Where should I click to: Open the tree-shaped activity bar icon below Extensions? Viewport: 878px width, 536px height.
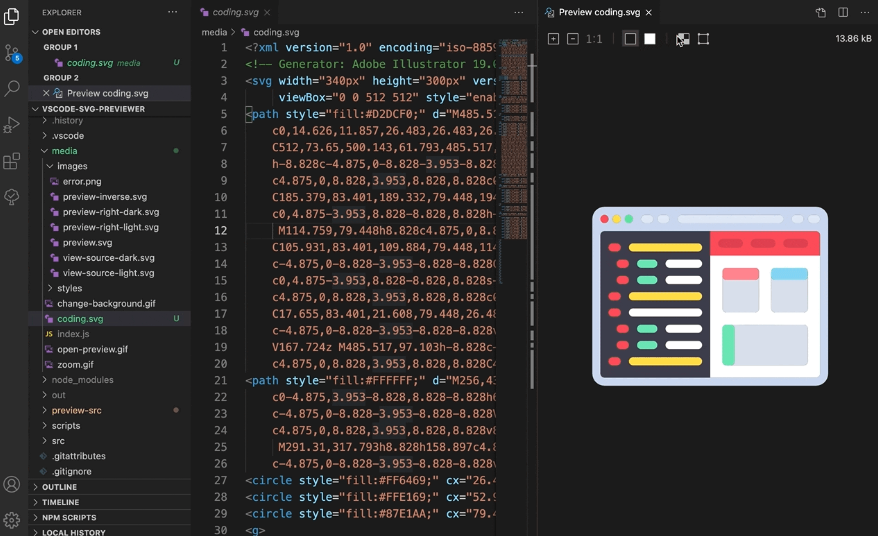[x=11, y=197]
